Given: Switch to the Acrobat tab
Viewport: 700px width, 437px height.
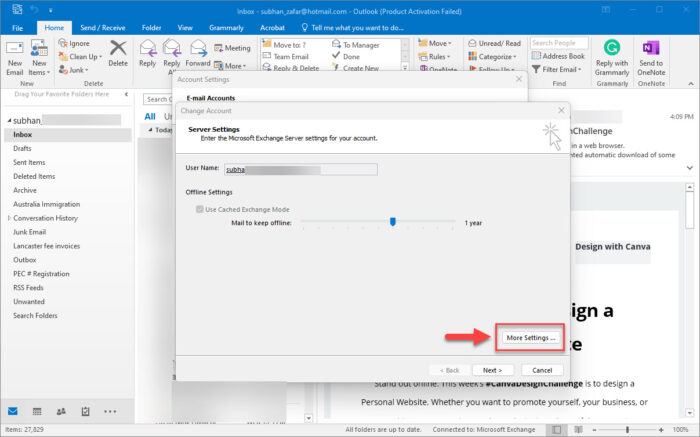Looking at the screenshot, I should tap(272, 28).
